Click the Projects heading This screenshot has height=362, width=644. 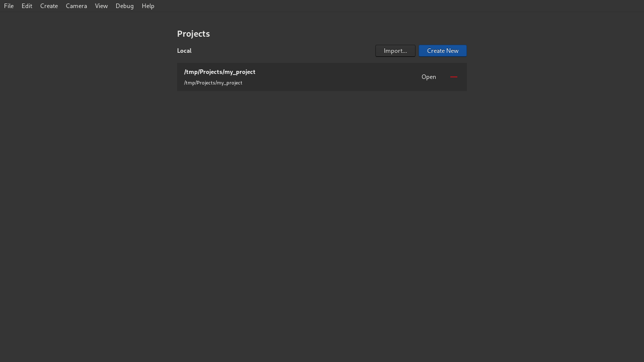tap(193, 34)
